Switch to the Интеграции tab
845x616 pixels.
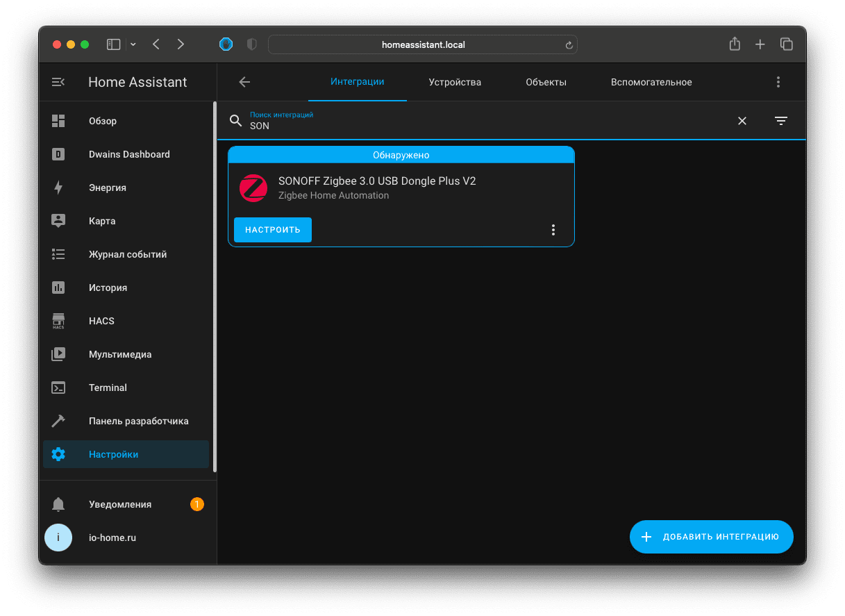(x=358, y=82)
